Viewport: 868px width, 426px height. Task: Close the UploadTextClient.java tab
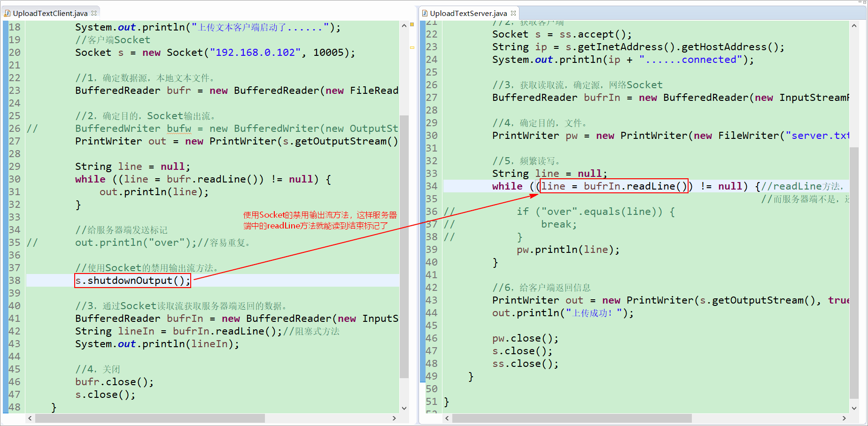pyautogui.click(x=94, y=13)
